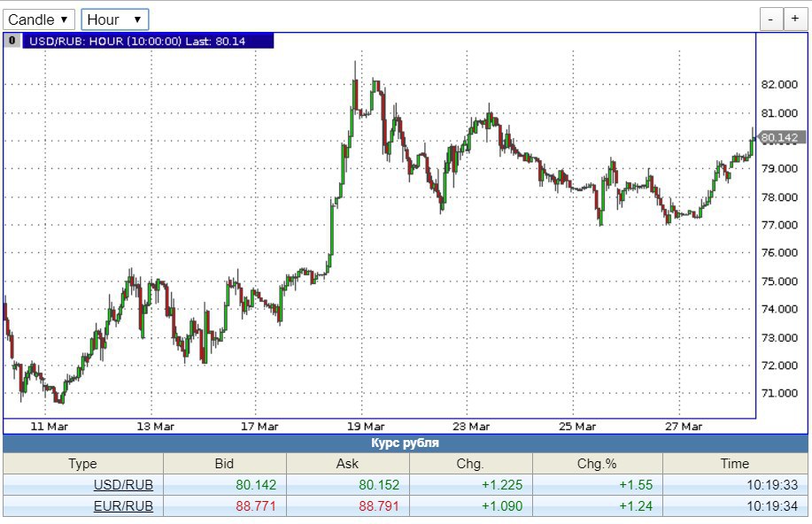Select EUR/RUB time 10:19:34
Image resolution: width=812 pixels, height=524 pixels.
click(x=772, y=506)
